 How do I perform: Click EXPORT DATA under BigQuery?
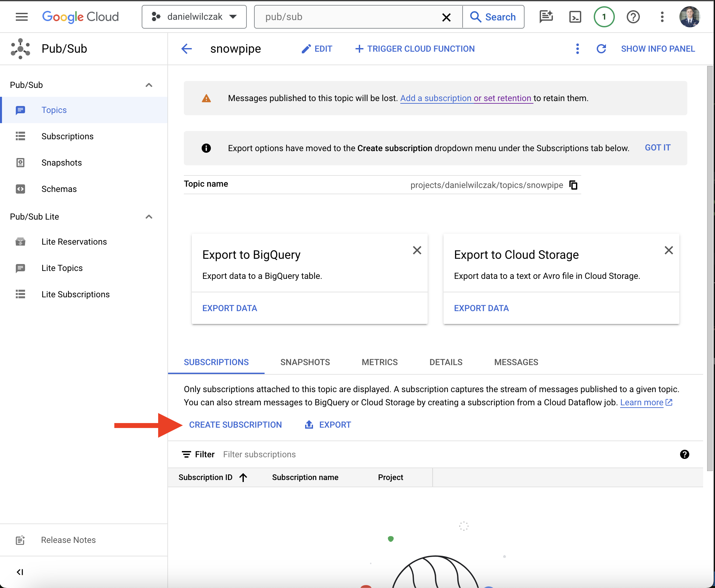(x=230, y=308)
